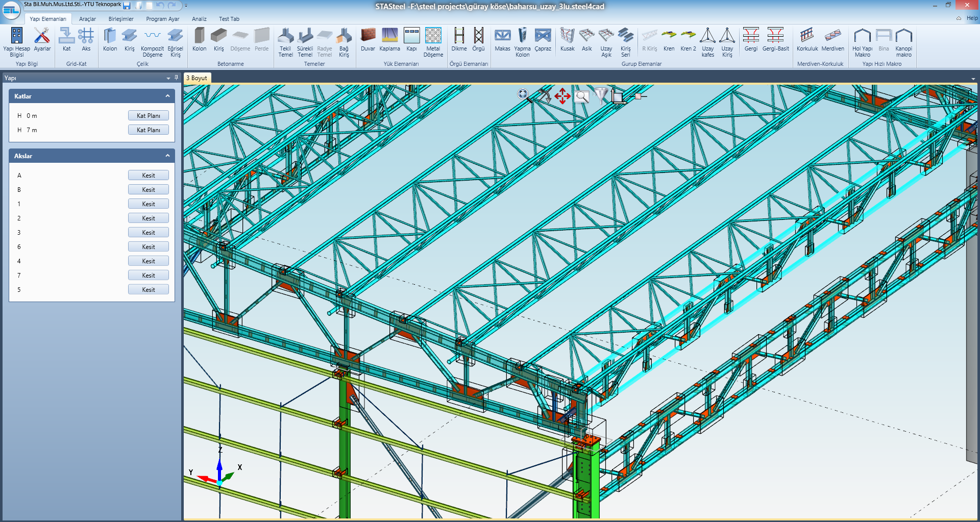Image resolution: width=980 pixels, height=522 pixels.
Task: Open viewport tab list dropdown
Action: tap(973, 79)
